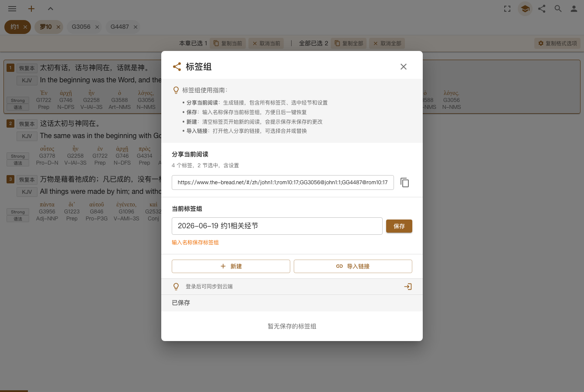This screenshot has height=392, width=584.
Task: Click Strong number G3956
Action: tap(47, 212)
